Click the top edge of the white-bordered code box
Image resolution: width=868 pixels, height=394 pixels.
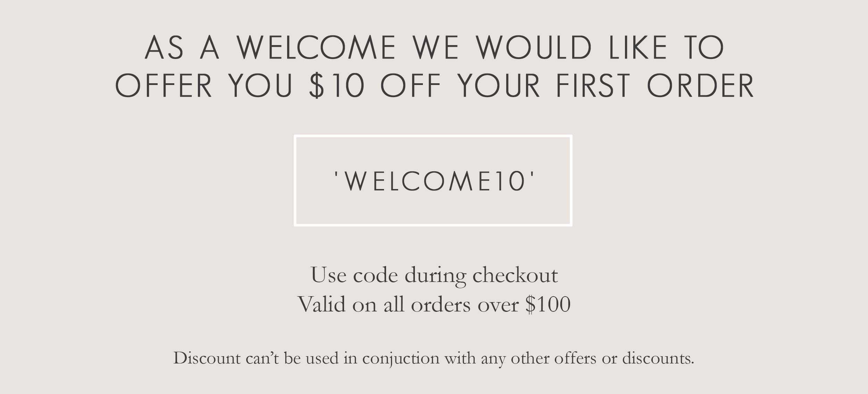[x=433, y=136]
